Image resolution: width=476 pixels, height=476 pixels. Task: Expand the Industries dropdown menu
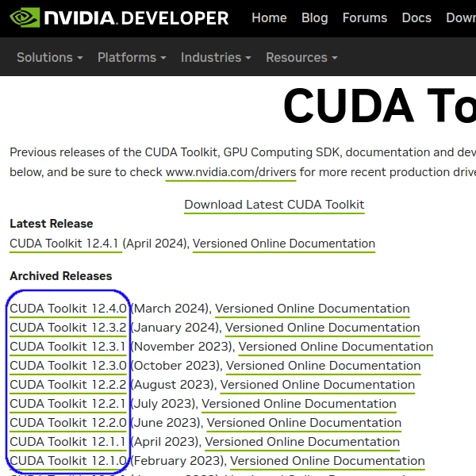coord(216,57)
